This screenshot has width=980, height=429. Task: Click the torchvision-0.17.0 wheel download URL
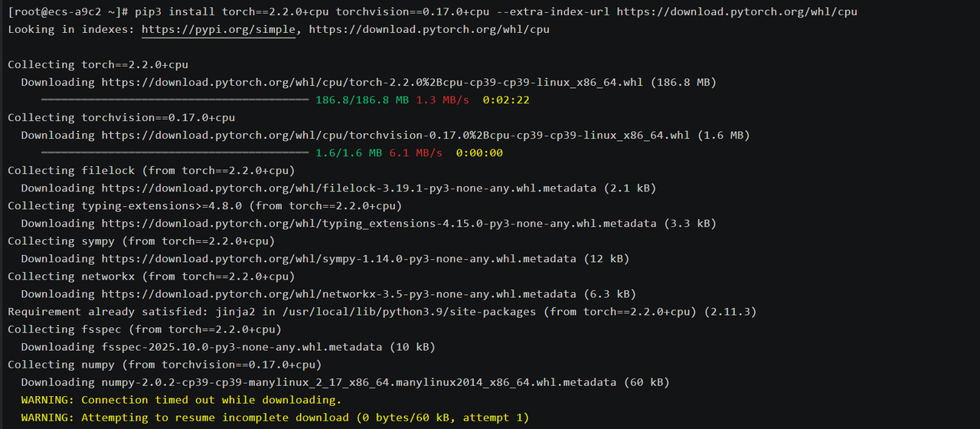click(x=396, y=136)
